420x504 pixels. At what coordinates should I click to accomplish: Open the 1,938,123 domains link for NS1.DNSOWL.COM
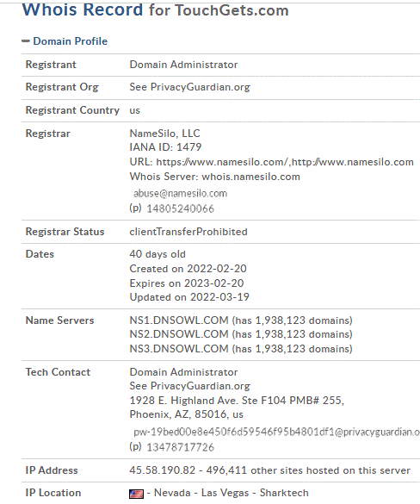301,320
